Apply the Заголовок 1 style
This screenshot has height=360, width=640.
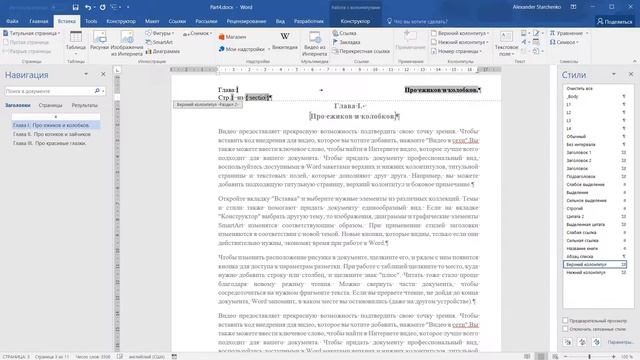point(595,153)
